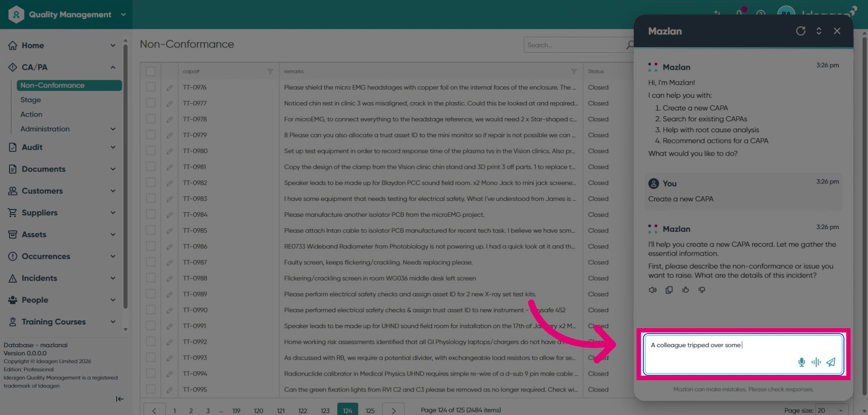The width and height of the screenshot is (868, 415).
Task: Expand the Administration submenu chevron
Action: click(x=113, y=129)
